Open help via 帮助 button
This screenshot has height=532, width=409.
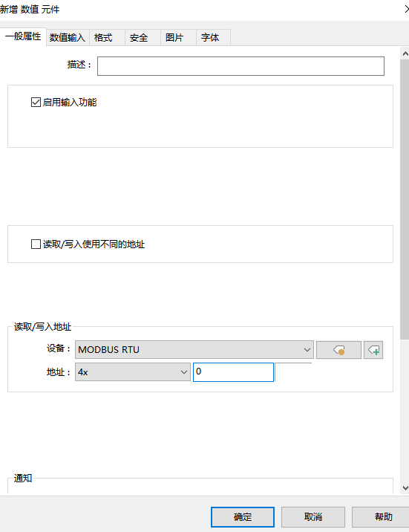coord(381,517)
